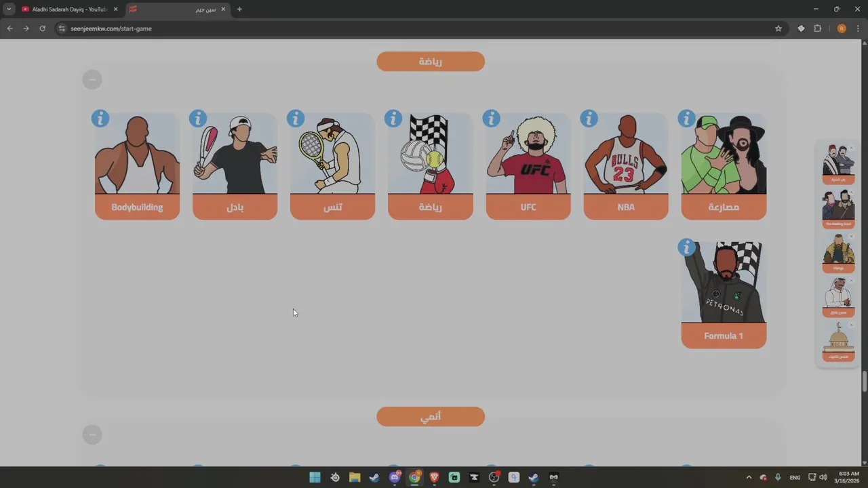This screenshot has height=488, width=868.
Task: Collapse the أنمي section with minus button
Action: [x=92, y=434]
